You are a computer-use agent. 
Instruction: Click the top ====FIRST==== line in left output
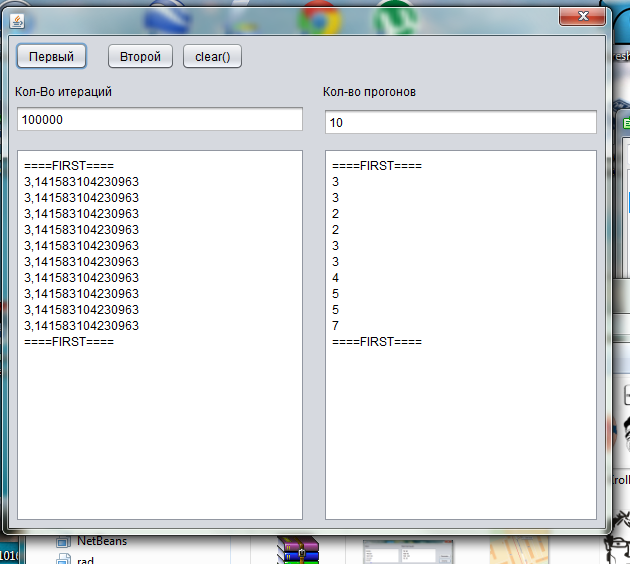(69, 166)
